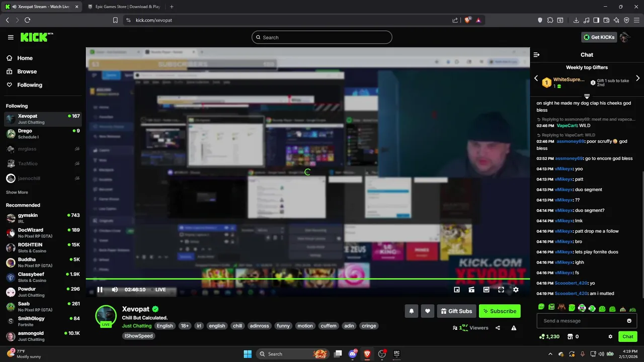
Task: Open gymskin recommended channel
Action: 43,218
